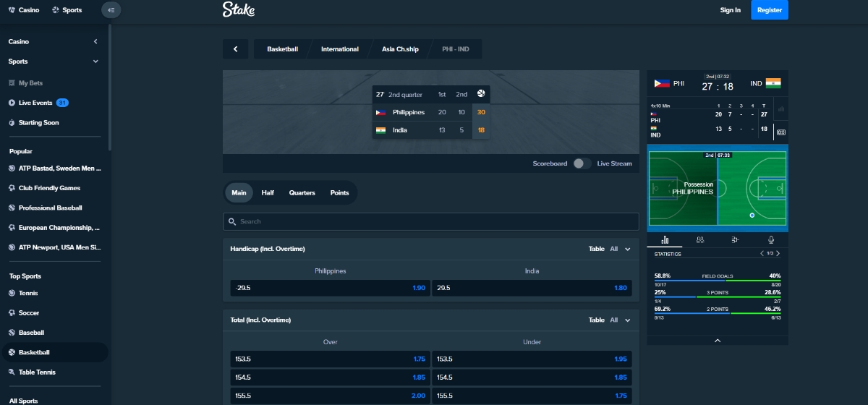The height and width of the screenshot is (405, 868).
Task: Open ATP Newport, USA Men popular event
Action: coord(54,247)
